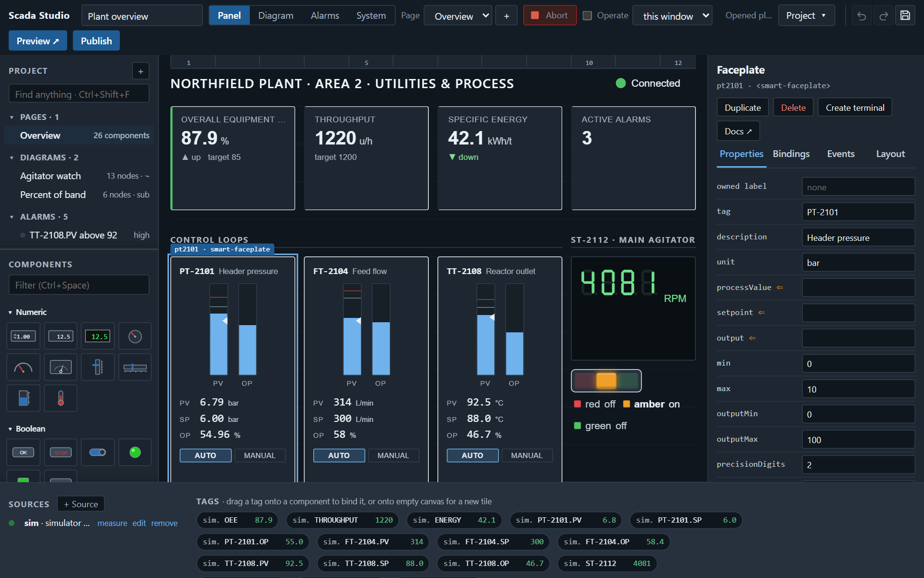This screenshot has width=924, height=578.
Task: Pick the numeric spinner input component
Action: (23, 336)
